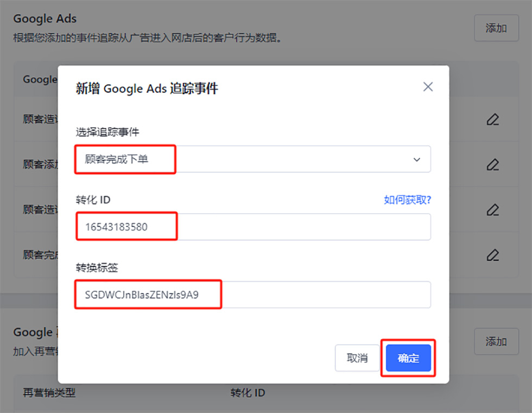This screenshot has height=413, width=532.
Task: Click the edit pencil on the first event row
Action: pyautogui.click(x=492, y=120)
